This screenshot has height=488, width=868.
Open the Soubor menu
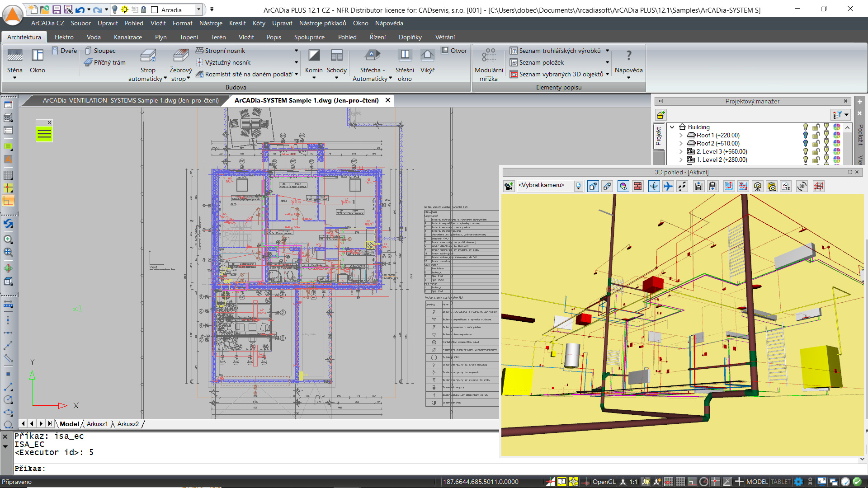[81, 23]
